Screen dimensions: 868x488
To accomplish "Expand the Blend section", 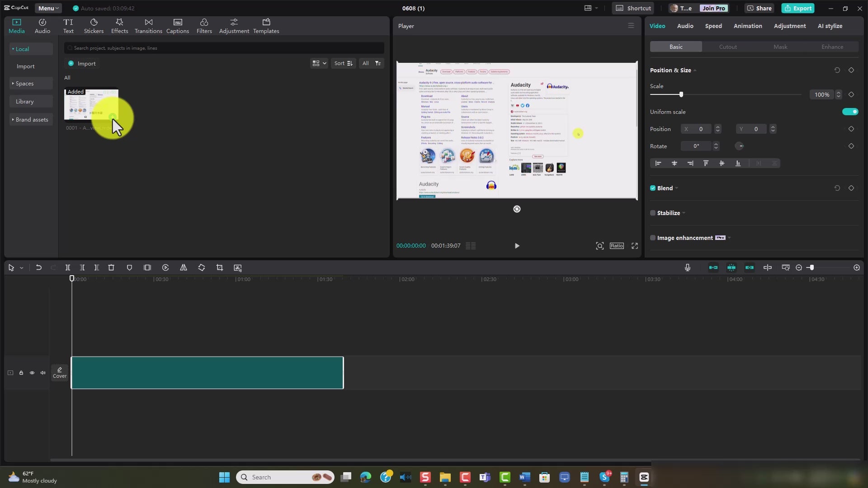I will pos(676,188).
